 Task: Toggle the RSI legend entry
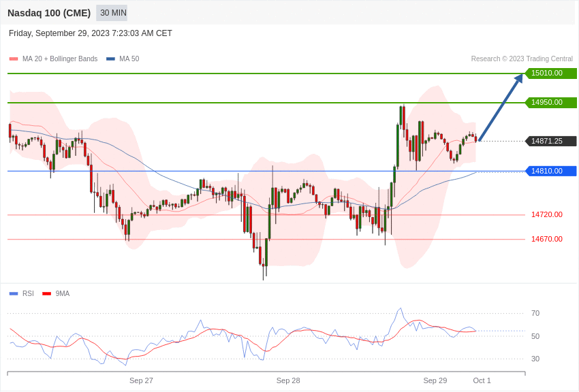pyautogui.click(x=21, y=293)
